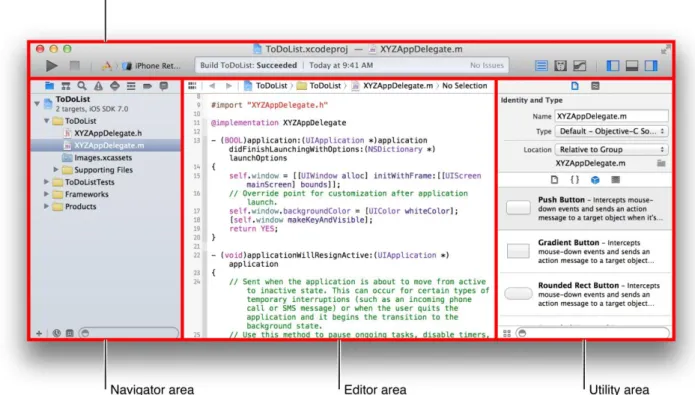This screenshot has width=695, height=395.
Task: Show the File Template library
Action: (554, 180)
